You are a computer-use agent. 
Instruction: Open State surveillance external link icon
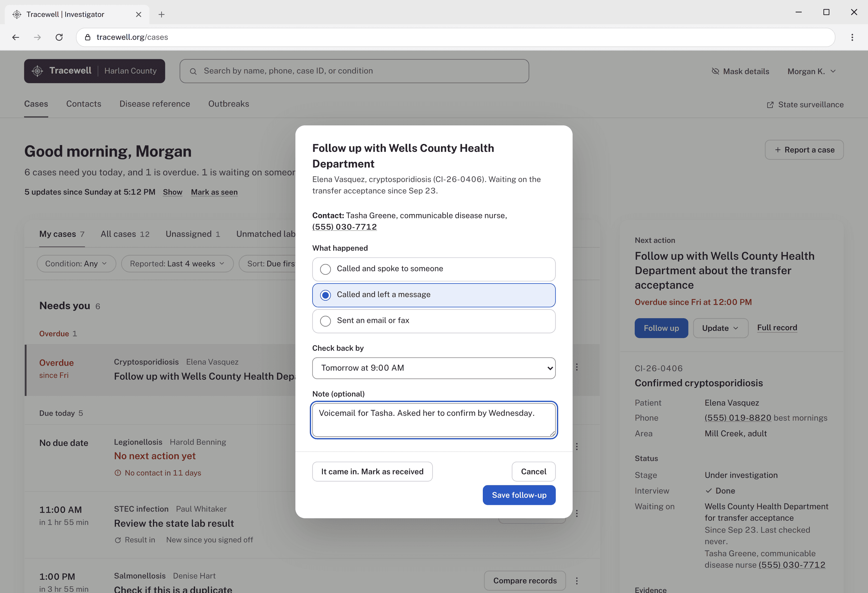770,105
